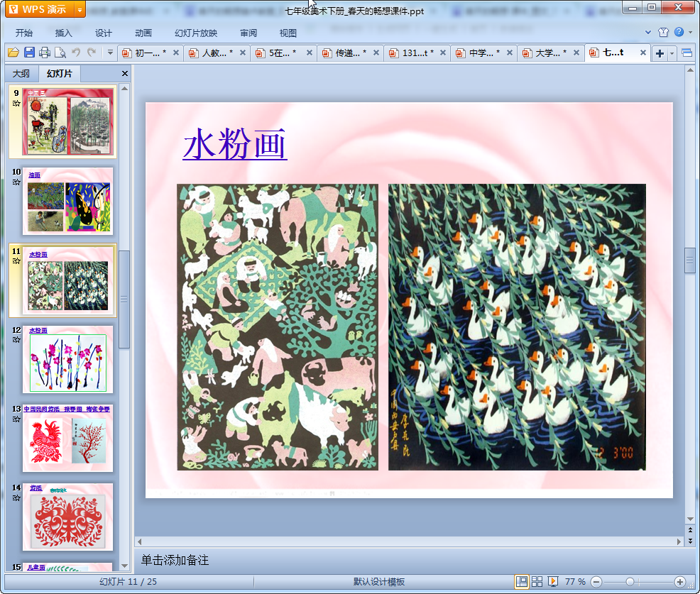This screenshot has width=700, height=594.
Task: Close the 大学... document tab
Action: point(576,53)
